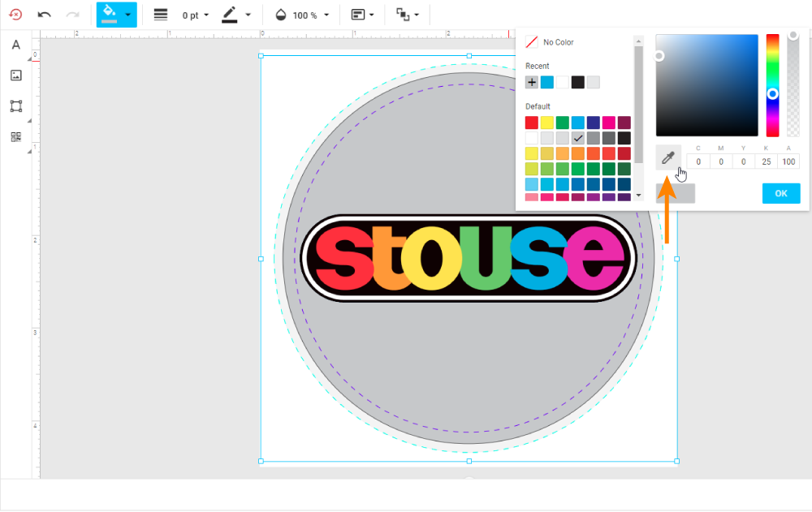Select the Text tool in sidebar
812x512 pixels.
(15, 45)
